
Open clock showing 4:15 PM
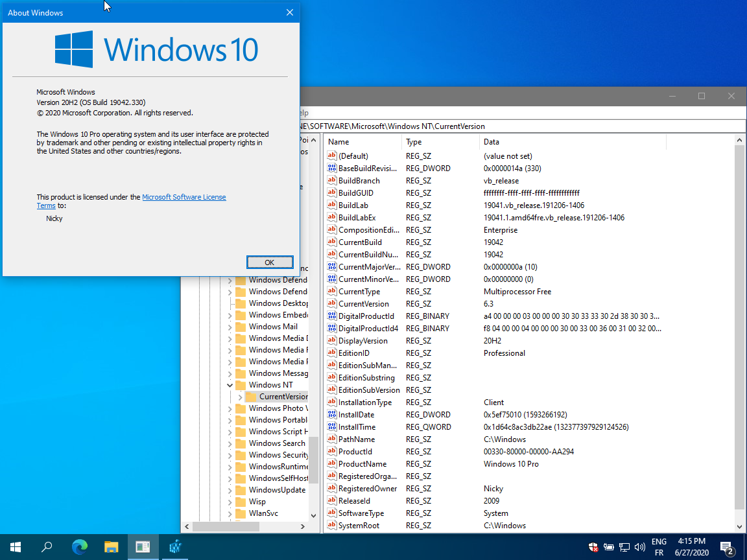coord(692,547)
